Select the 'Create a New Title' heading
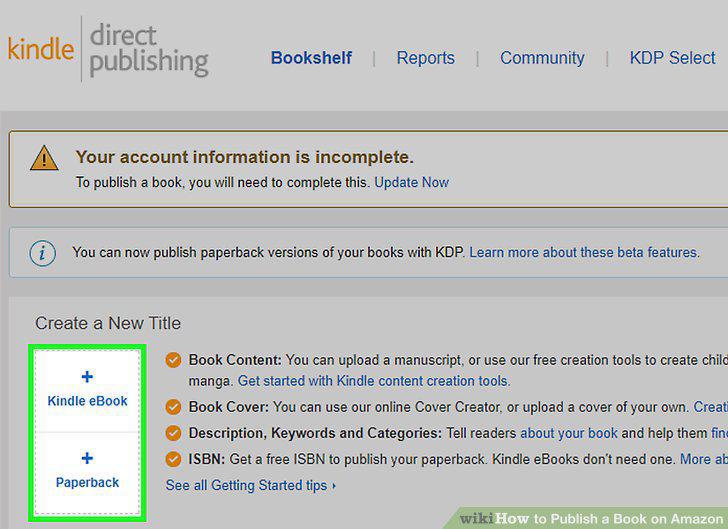This screenshot has width=728, height=529. (108, 323)
